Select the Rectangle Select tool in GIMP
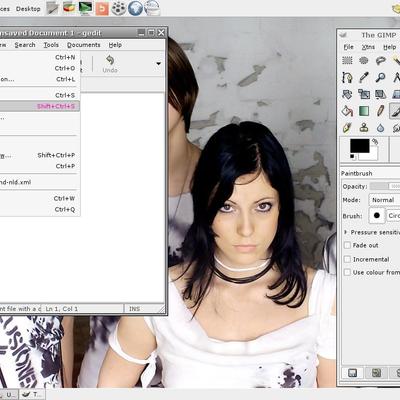Image resolution: width=400 pixels, height=400 pixels. [347, 60]
